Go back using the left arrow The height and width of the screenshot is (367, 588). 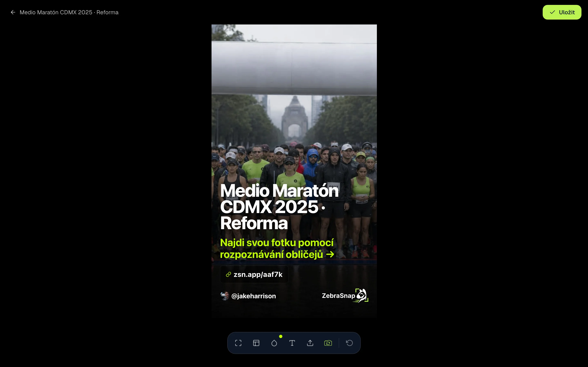click(x=13, y=12)
